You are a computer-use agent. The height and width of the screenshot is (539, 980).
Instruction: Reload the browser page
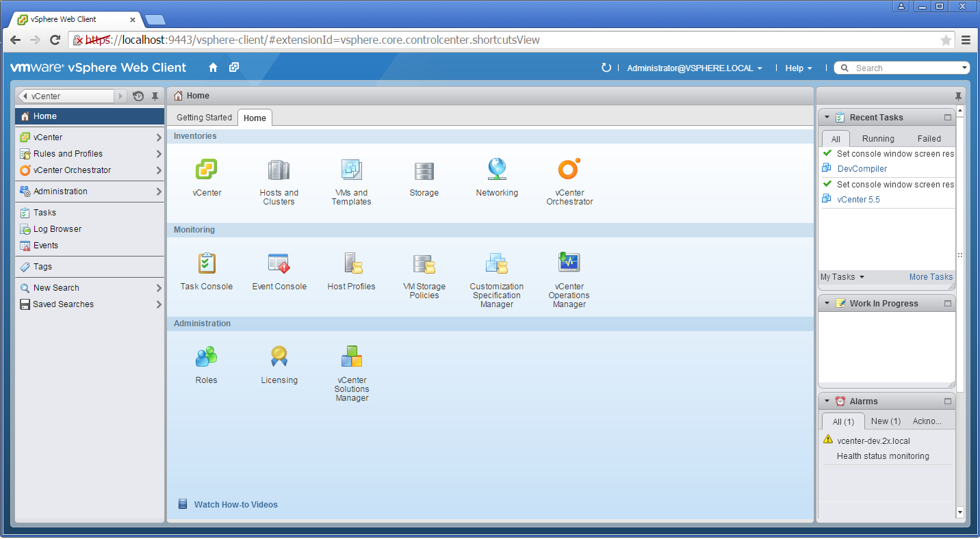click(55, 40)
